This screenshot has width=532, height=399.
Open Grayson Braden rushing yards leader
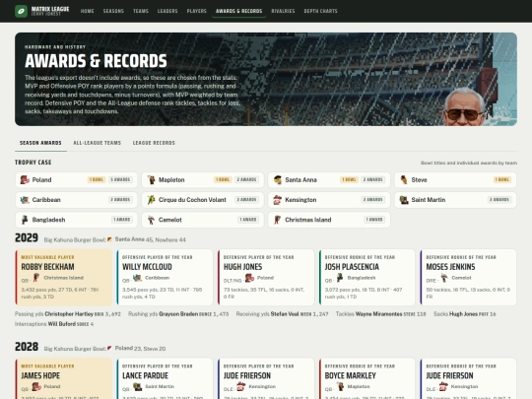click(x=178, y=314)
